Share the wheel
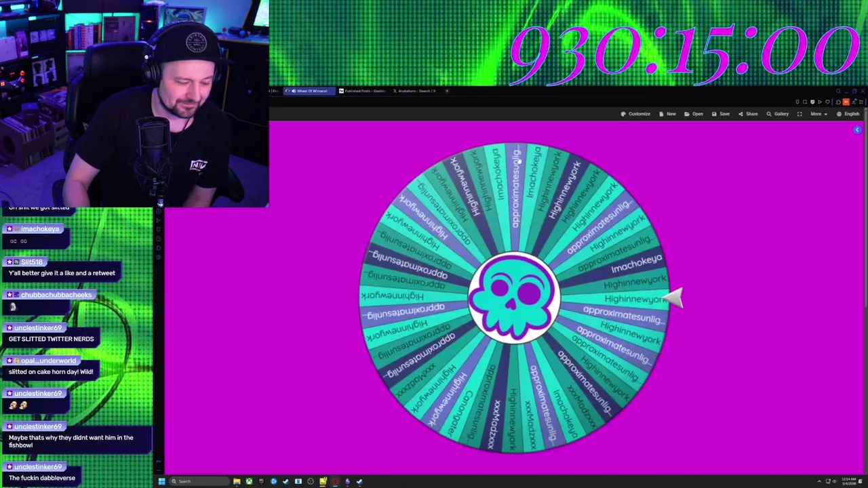 [x=748, y=114]
